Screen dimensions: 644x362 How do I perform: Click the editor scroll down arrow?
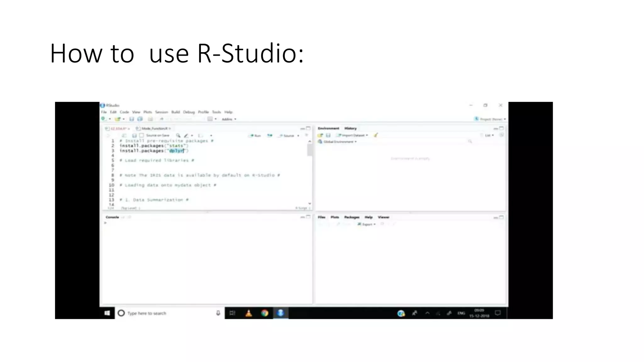(x=310, y=203)
